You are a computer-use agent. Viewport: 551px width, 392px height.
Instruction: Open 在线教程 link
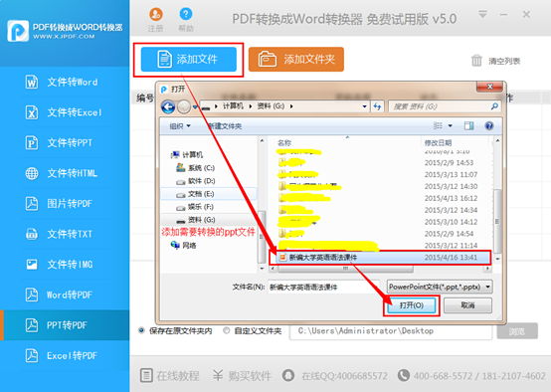(x=170, y=375)
